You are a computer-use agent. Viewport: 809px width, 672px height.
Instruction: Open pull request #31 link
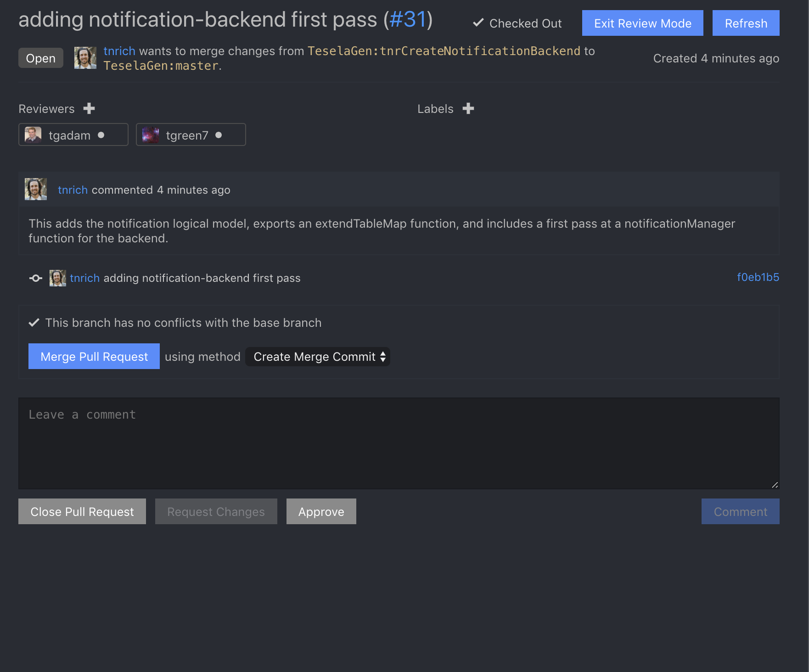pos(408,19)
